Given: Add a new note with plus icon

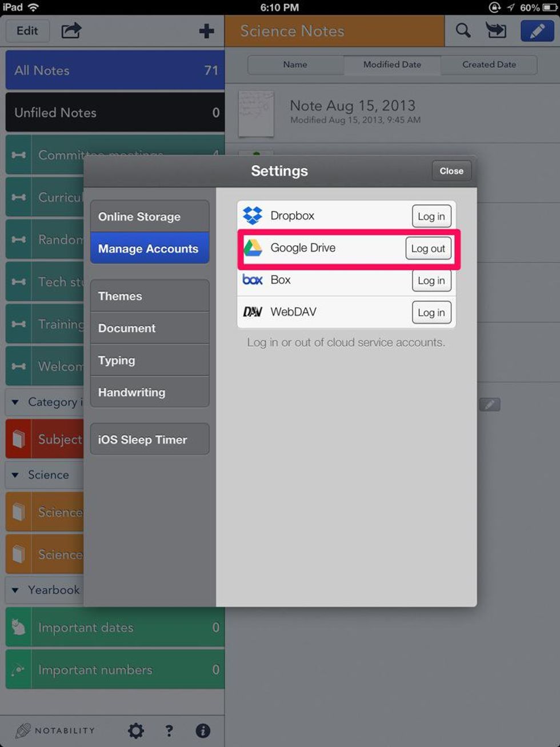Looking at the screenshot, I should tap(206, 31).
